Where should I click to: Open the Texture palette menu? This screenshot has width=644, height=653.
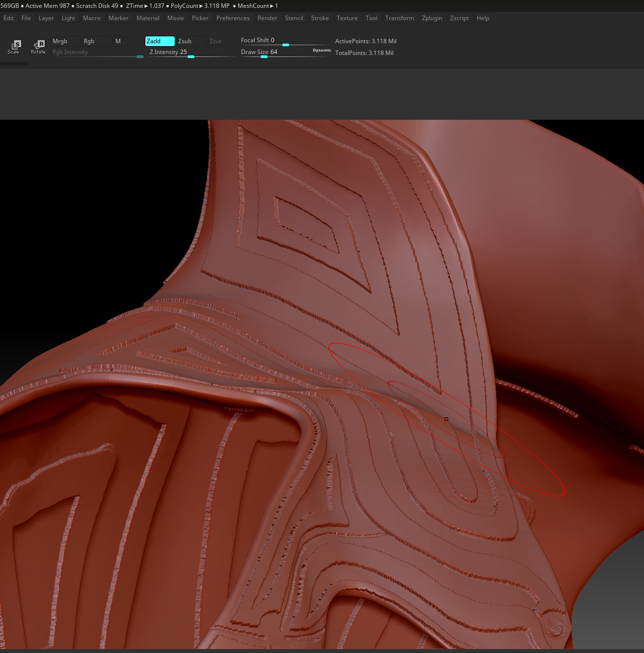347,18
